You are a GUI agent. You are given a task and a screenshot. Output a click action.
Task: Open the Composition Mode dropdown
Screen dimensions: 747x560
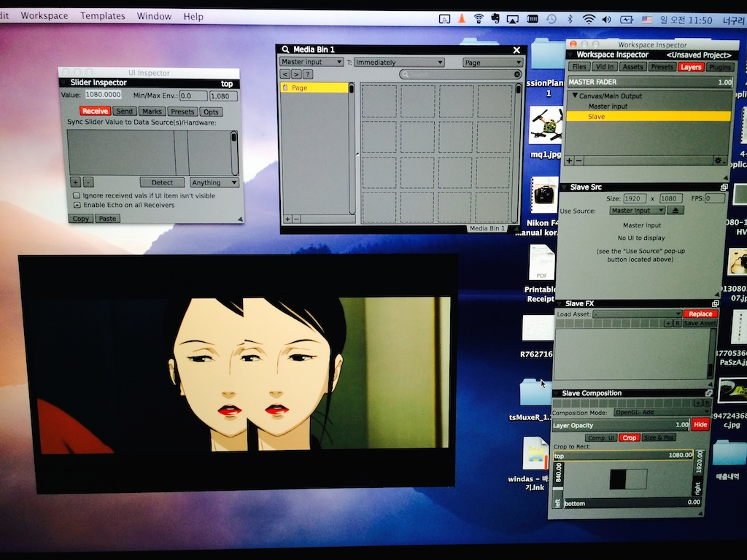coord(661,413)
